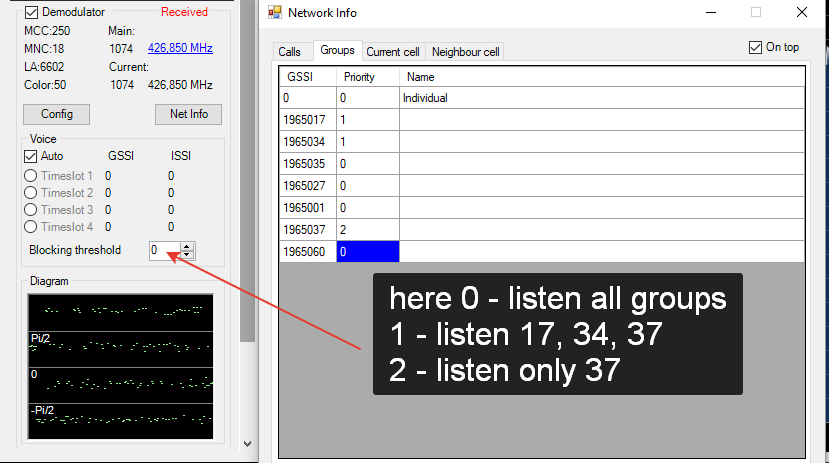Select Timeslot 3 radio button
This screenshot has width=829, height=463.
tap(31, 210)
